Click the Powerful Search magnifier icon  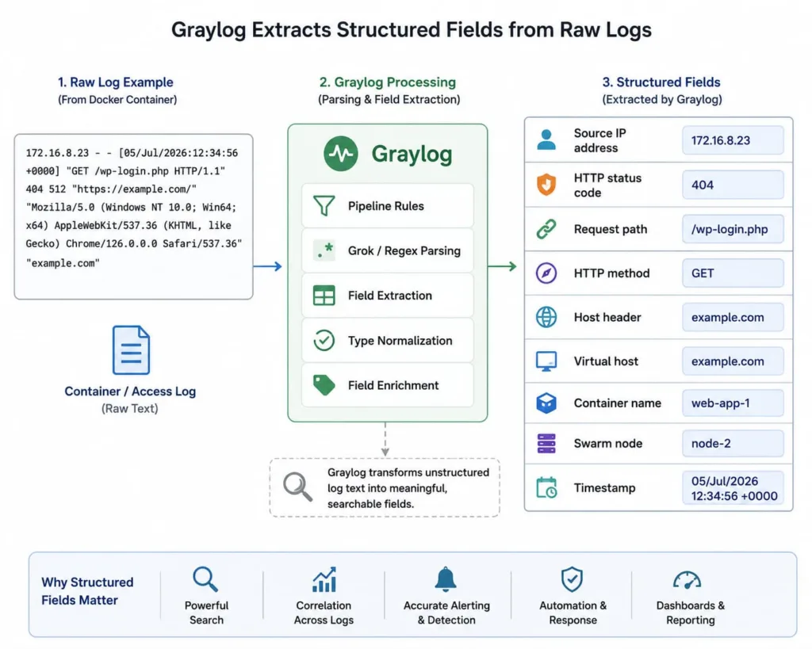tap(205, 579)
